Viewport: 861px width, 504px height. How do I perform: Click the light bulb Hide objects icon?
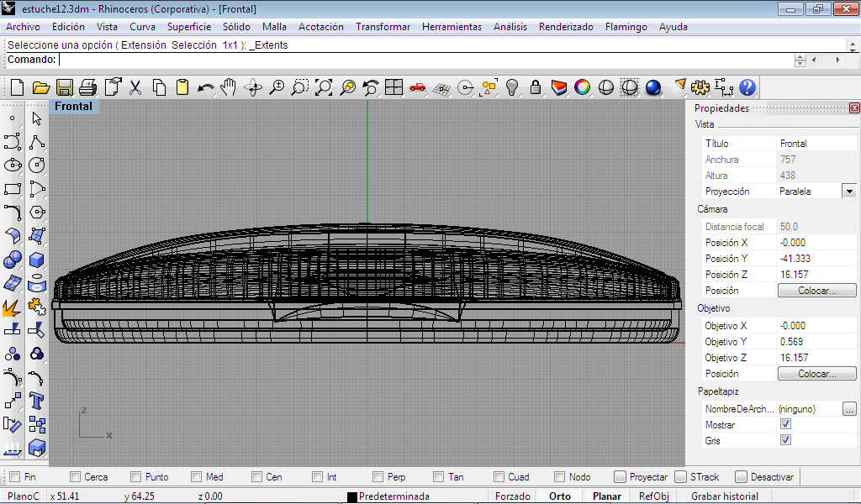point(512,87)
